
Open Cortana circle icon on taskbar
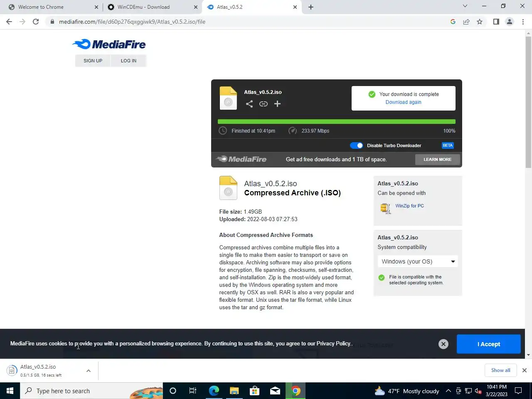(x=173, y=391)
